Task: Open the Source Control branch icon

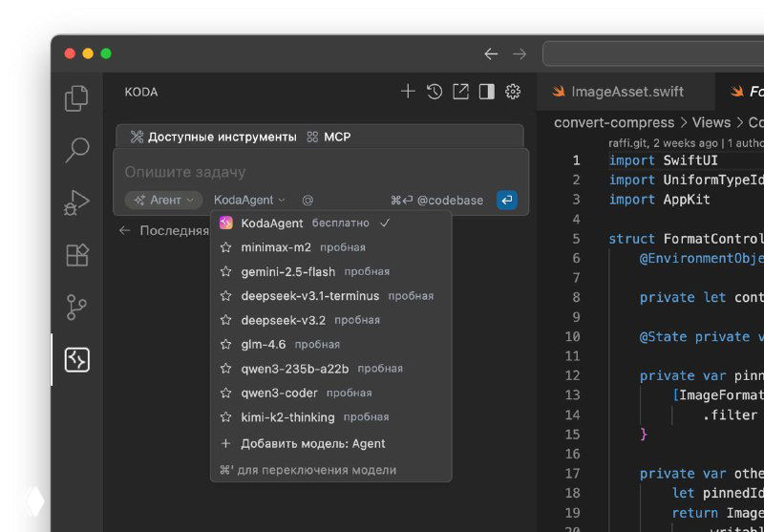Action: click(76, 307)
